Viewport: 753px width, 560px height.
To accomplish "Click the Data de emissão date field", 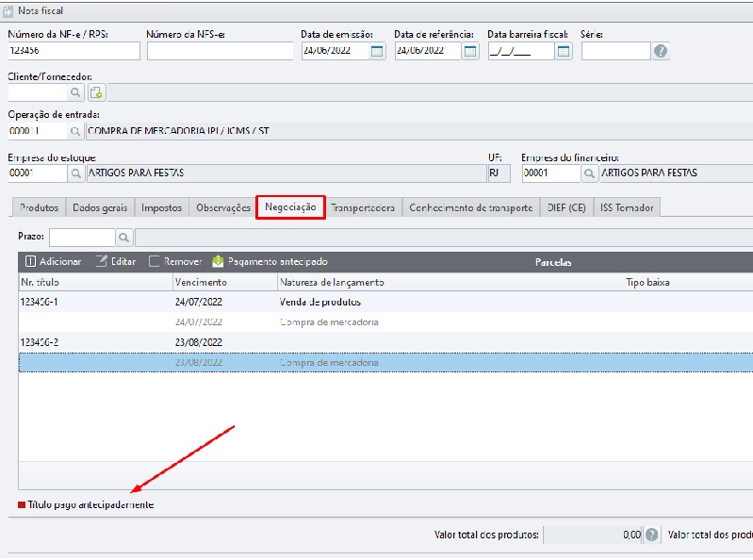I will [336, 51].
